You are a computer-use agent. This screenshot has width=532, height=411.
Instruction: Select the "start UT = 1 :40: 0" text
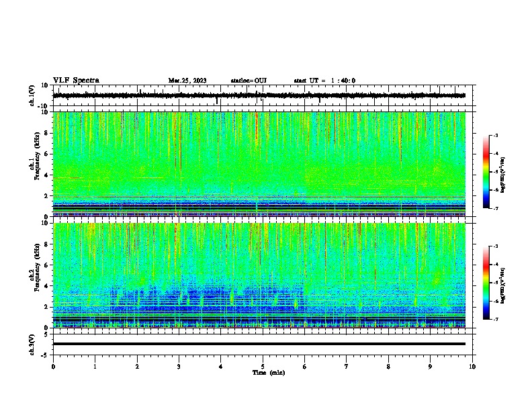tap(324, 81)
